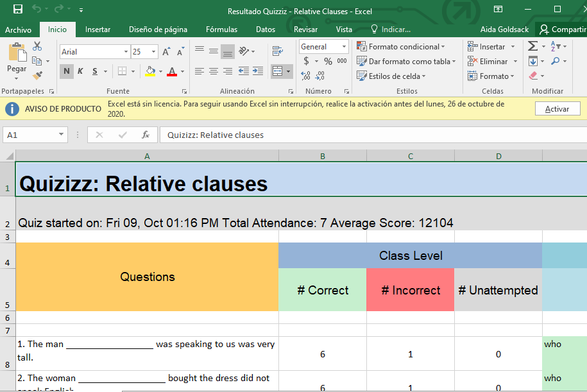Align cell text to the bottom
587x392 pixels.
point(228,52)
